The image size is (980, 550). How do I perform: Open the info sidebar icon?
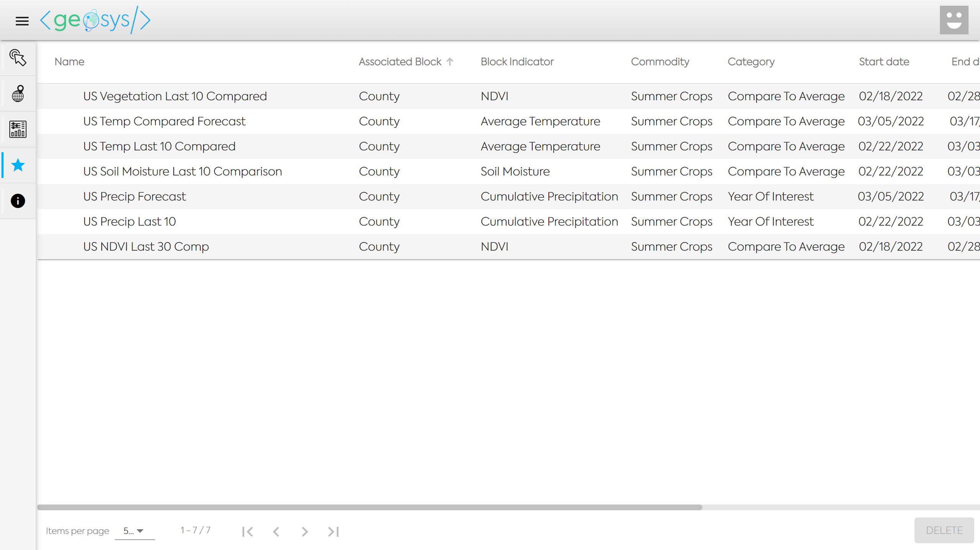pyautogui.click(x=18, y=201)
